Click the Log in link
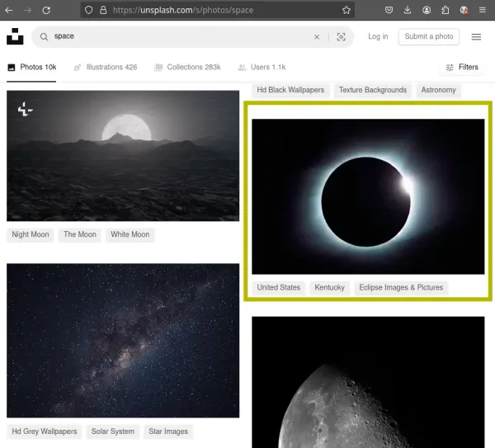Image resolution: width=495 pixels, height=448 pixels. [378, 36]
